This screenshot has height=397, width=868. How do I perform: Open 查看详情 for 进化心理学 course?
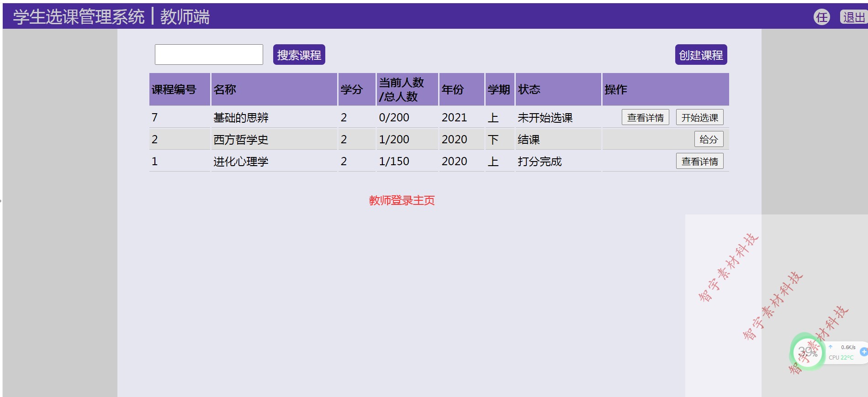(699, 161)
